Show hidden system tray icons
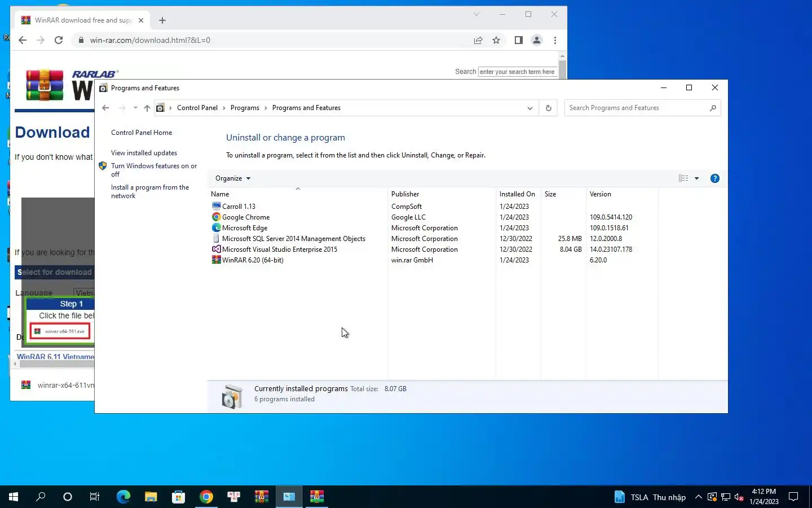812x508 pixels. coord(699,497)
